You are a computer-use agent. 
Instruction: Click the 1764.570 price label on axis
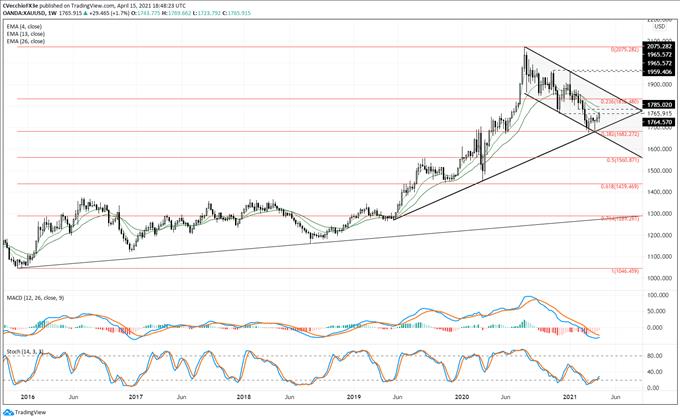(x=657, y=122)
